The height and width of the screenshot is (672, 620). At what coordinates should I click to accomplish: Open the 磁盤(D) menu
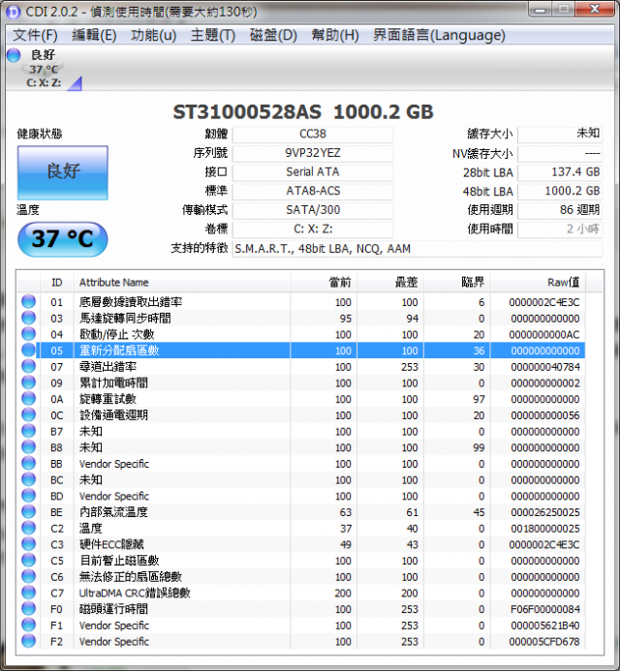pos(273,35)
